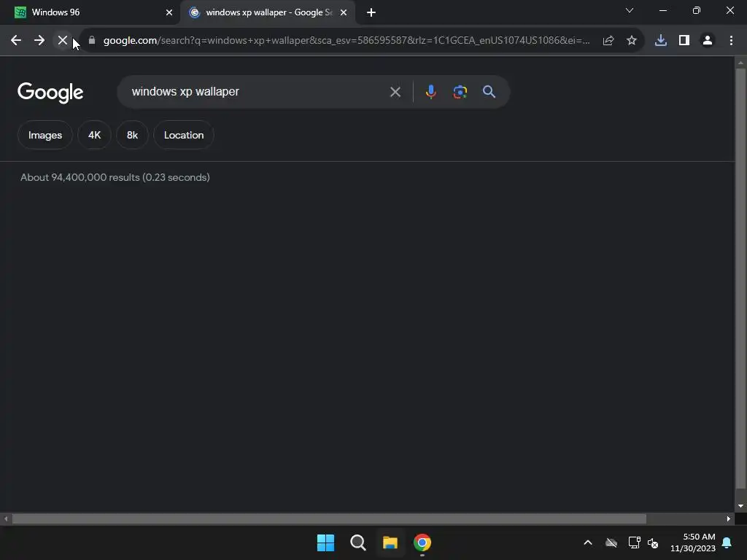Select the Location filter chip

tap(183, 135)
